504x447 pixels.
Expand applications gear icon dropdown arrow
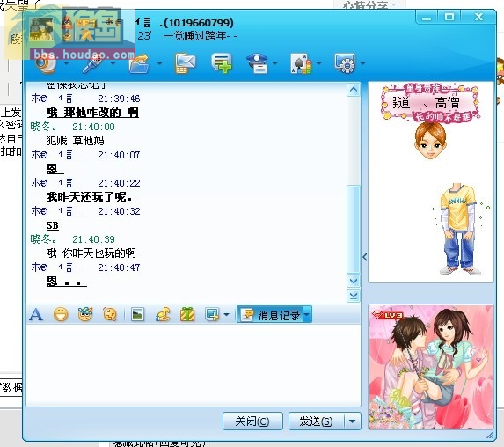coord(363,63)
